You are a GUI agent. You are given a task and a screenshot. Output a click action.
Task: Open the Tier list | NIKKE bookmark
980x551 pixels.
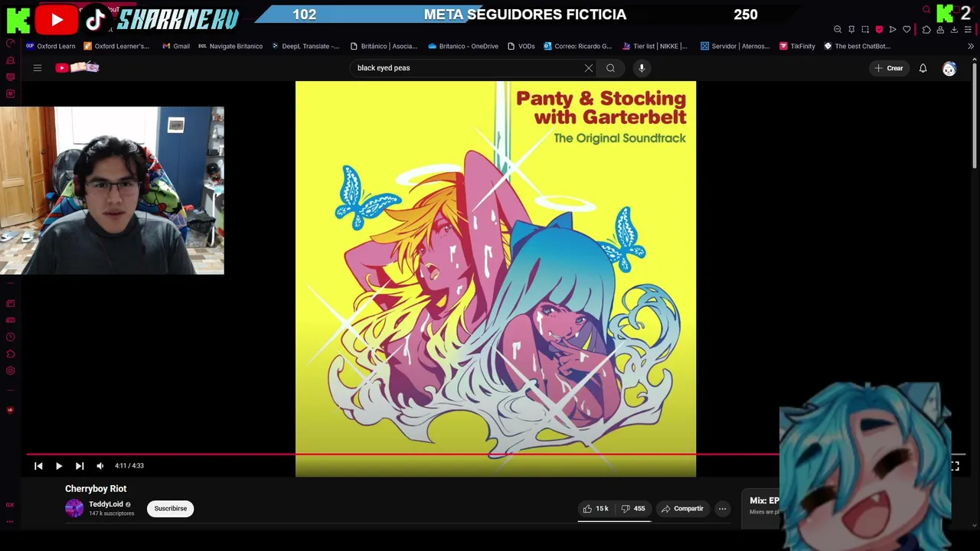tap(655, 46)
